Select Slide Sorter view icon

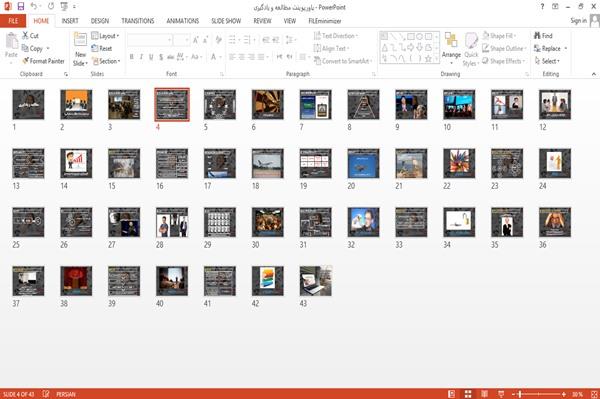(468, 394)
